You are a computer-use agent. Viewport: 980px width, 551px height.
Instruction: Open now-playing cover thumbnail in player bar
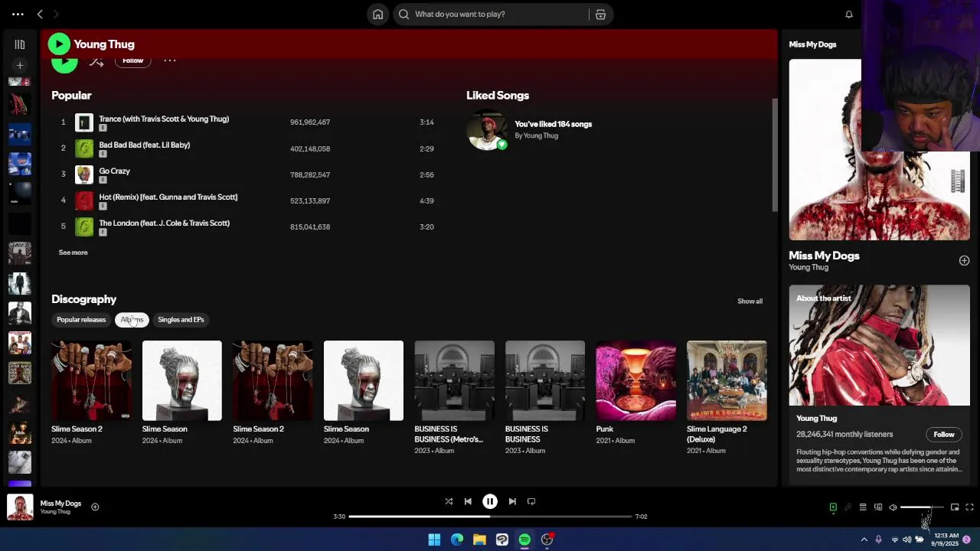click(20, 507)
